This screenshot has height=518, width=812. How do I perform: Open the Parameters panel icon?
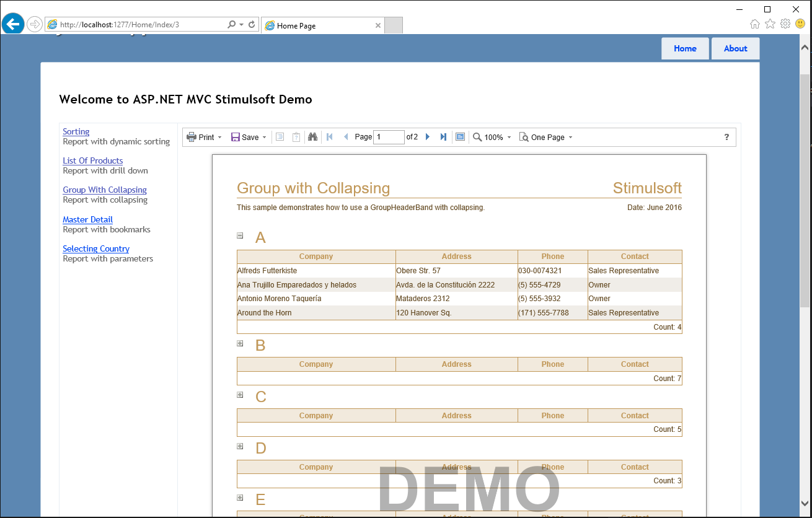(296, 137)
